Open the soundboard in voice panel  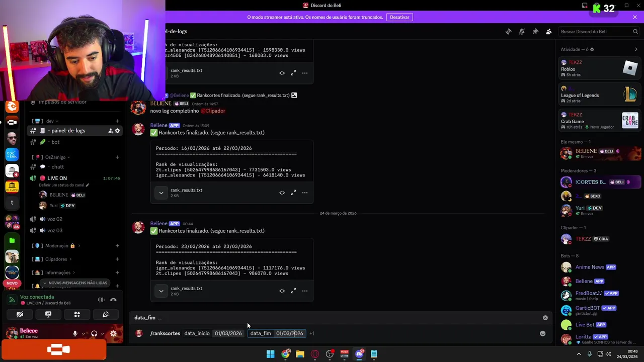[106, 314]
